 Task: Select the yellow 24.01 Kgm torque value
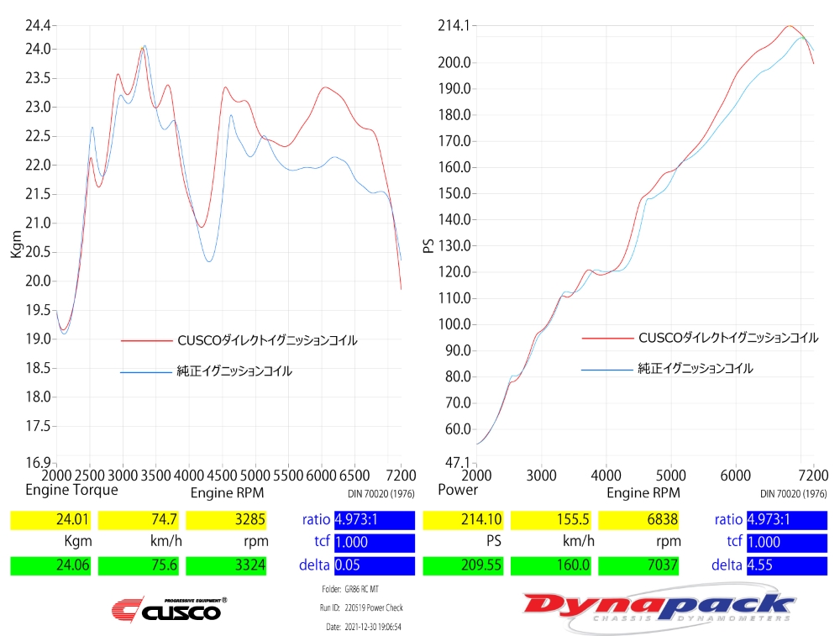point(51,520)
